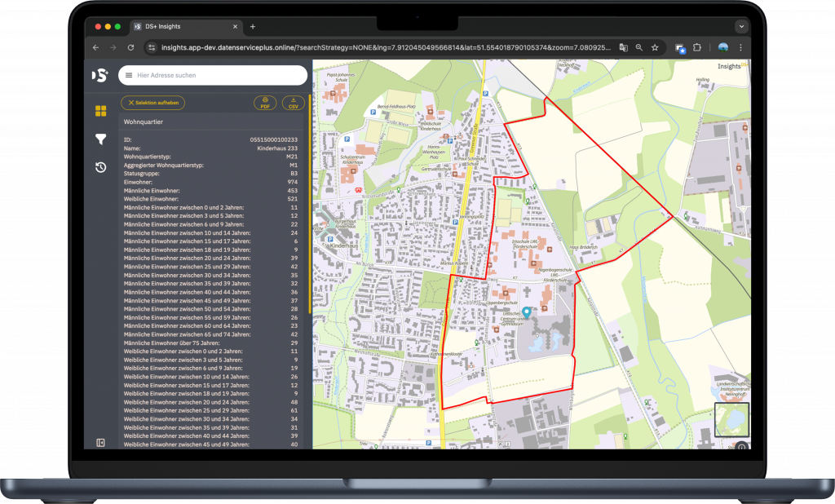835x504 pixels.
Task: Open the hamburger menu in the search bar
Action: 129,75
